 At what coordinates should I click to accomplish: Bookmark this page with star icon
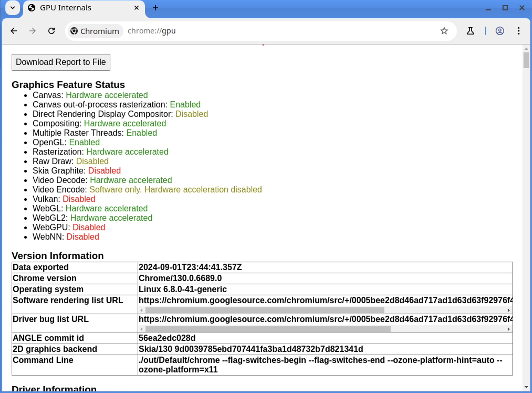[444, 31]
